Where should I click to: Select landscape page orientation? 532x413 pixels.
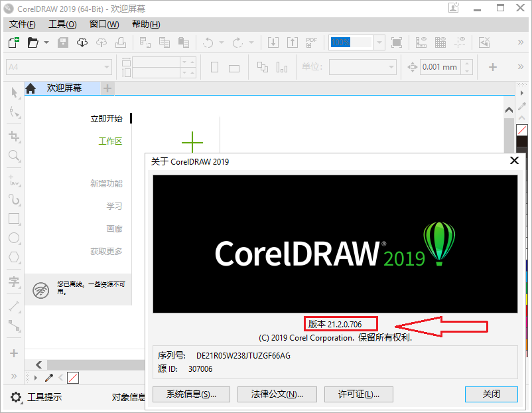click(234, 68)
